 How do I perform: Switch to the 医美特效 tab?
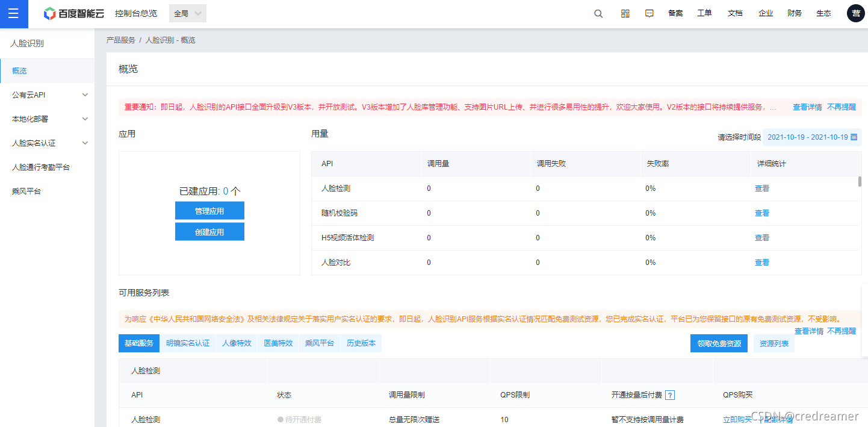tap(278, 343)
